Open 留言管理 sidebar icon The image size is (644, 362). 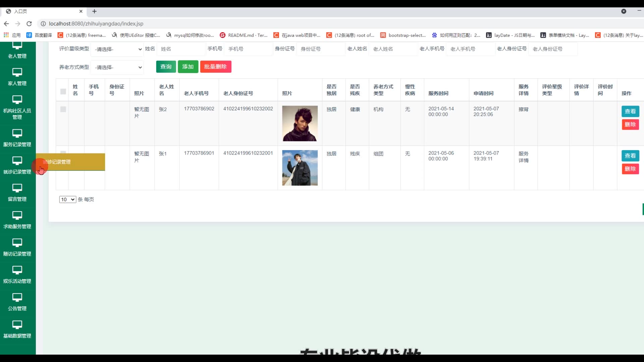pyautogui.click(x=17, y=188)
